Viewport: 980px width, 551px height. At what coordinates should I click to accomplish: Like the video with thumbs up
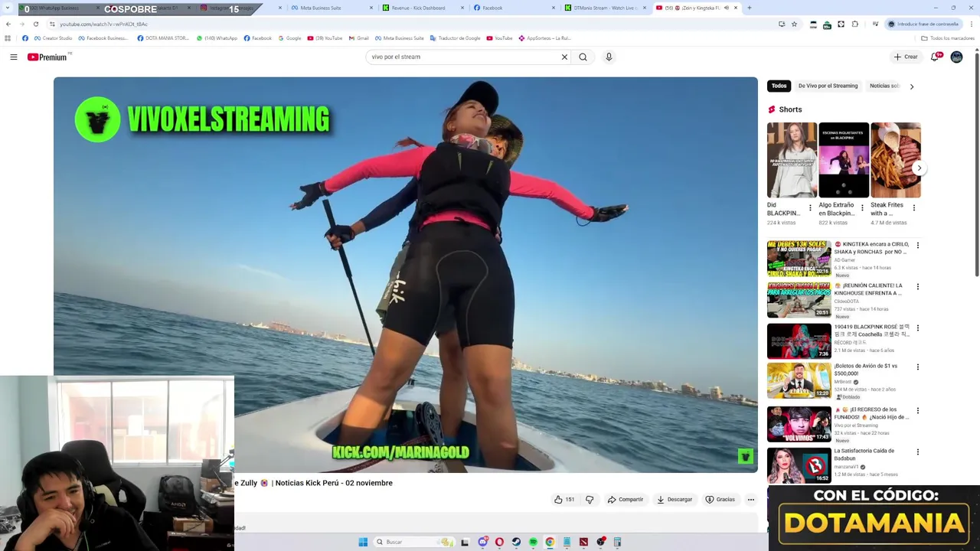(564, 500)
